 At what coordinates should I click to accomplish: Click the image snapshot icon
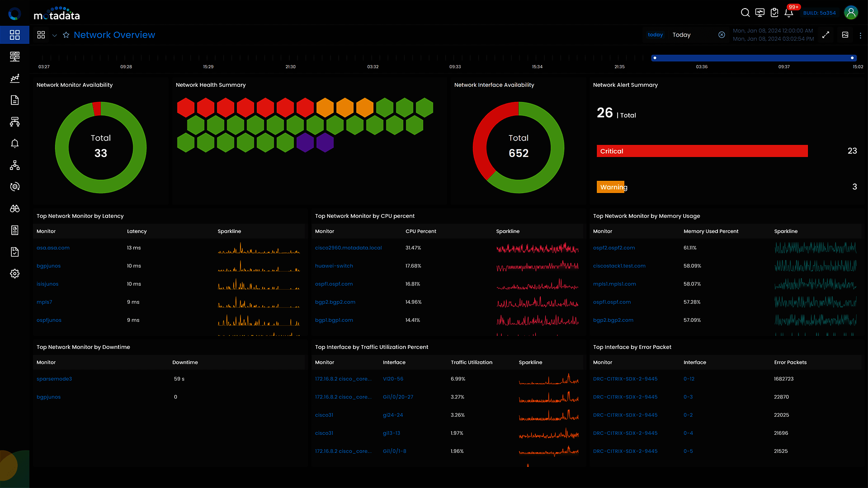845,35
